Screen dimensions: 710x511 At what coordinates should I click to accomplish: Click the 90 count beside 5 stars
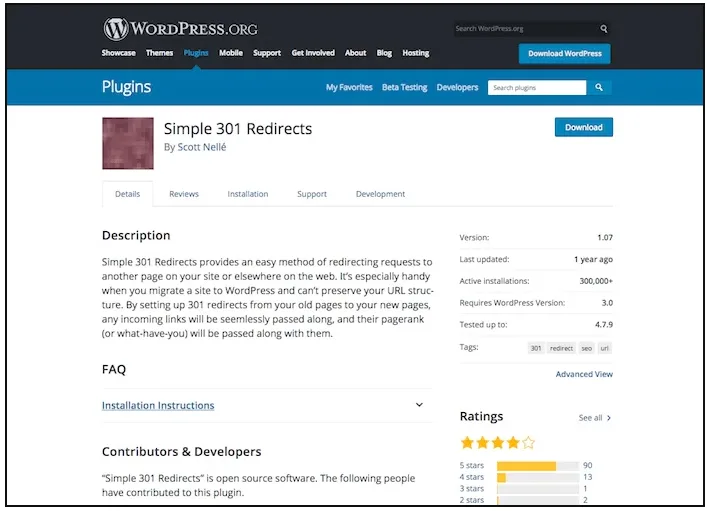[588, 465]
